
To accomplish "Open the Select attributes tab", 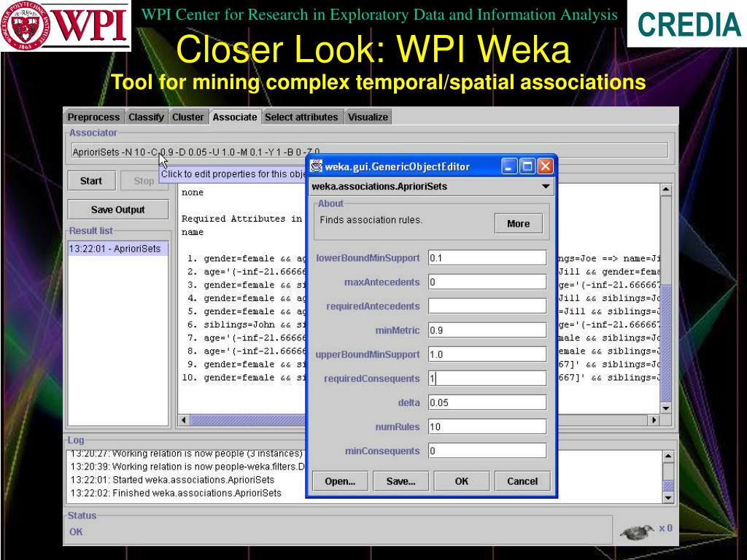I will (x=301, y=117).
